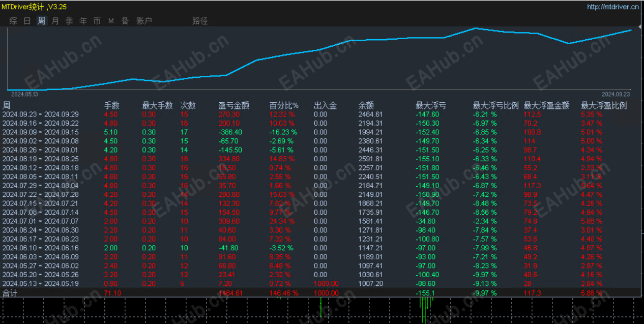Open the http://mtdriver.cn link

(x=612, y=7)
